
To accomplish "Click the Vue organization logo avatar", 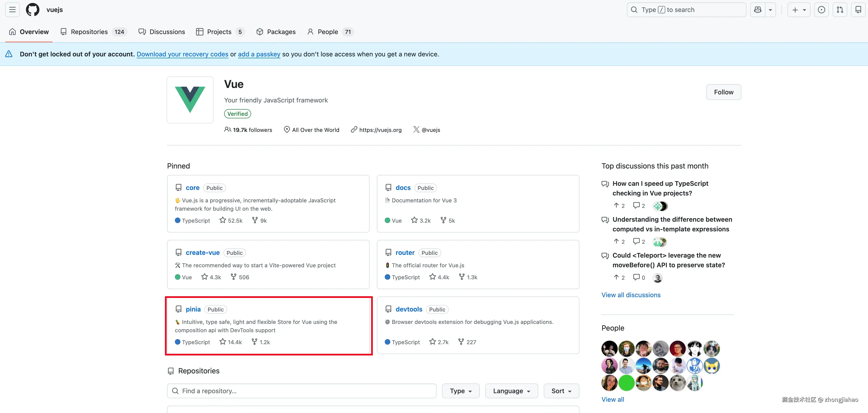I will coord(190,100).
